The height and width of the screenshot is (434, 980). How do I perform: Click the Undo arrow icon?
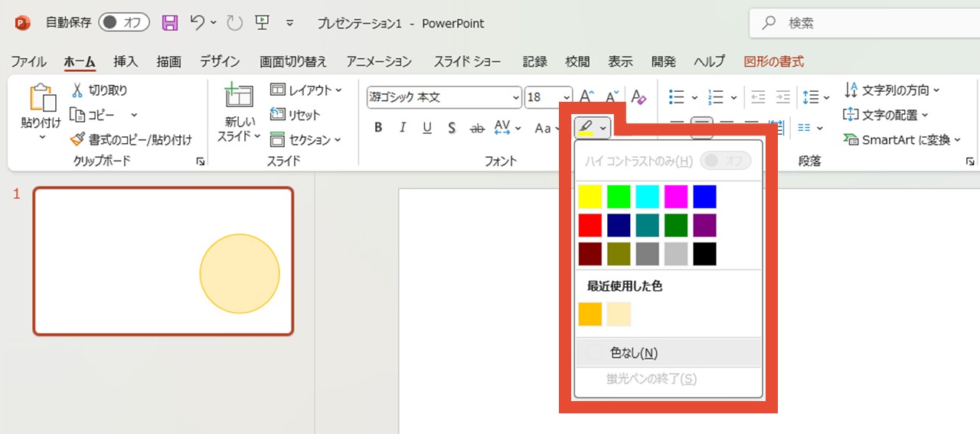[x=198, y=23]
